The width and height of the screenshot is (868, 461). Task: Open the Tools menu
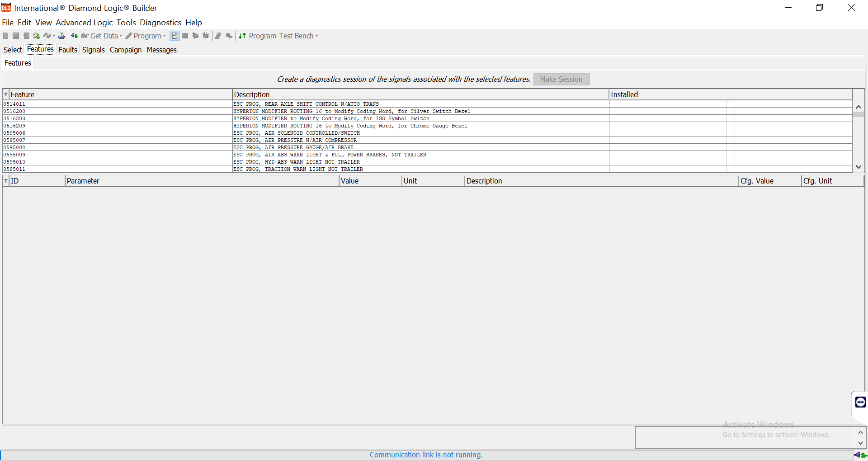coord(126,23)
